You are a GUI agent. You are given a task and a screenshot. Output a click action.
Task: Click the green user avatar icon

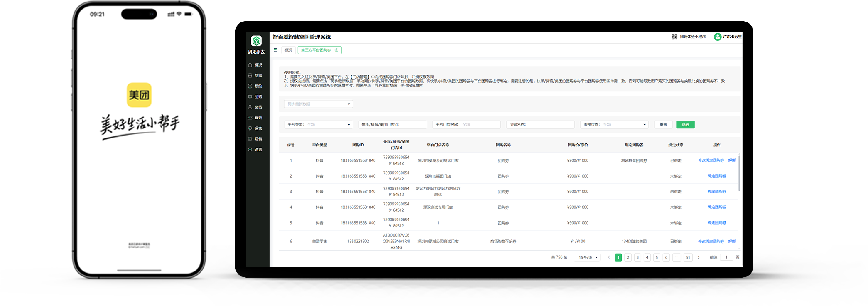[x=717, y=37]
